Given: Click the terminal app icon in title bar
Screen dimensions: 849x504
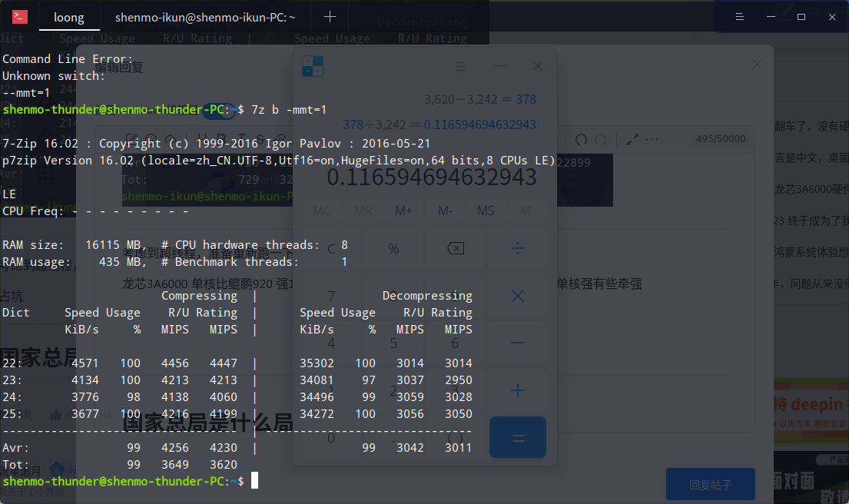Looking at the screenshot, I should point(20,17).
